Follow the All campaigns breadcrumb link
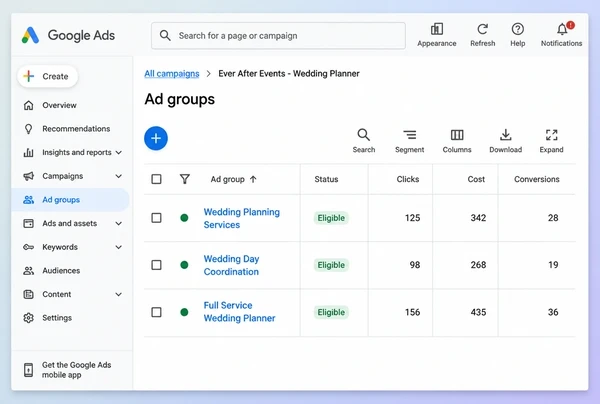 point(172,73)
